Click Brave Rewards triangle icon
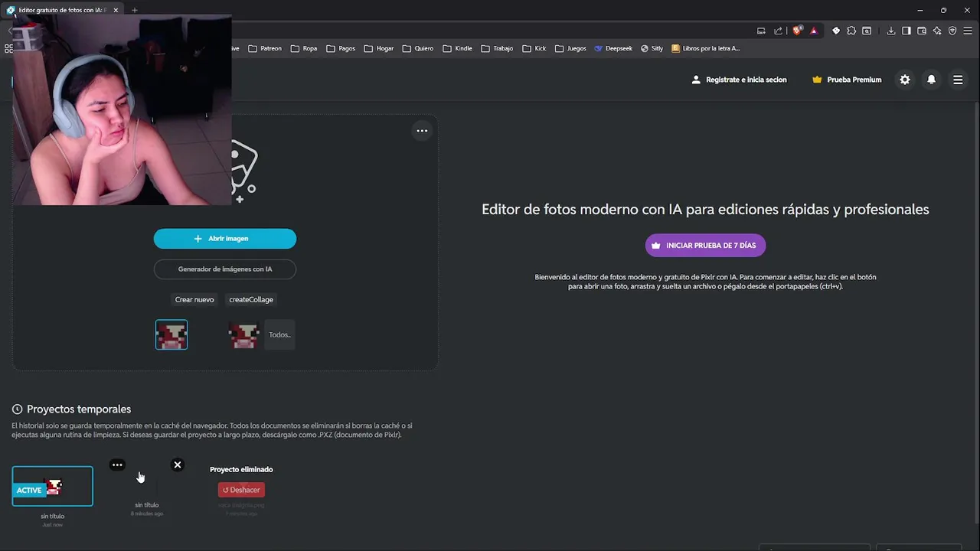The width and height of the screenshot is (980, 551). (x=814, y=31)
